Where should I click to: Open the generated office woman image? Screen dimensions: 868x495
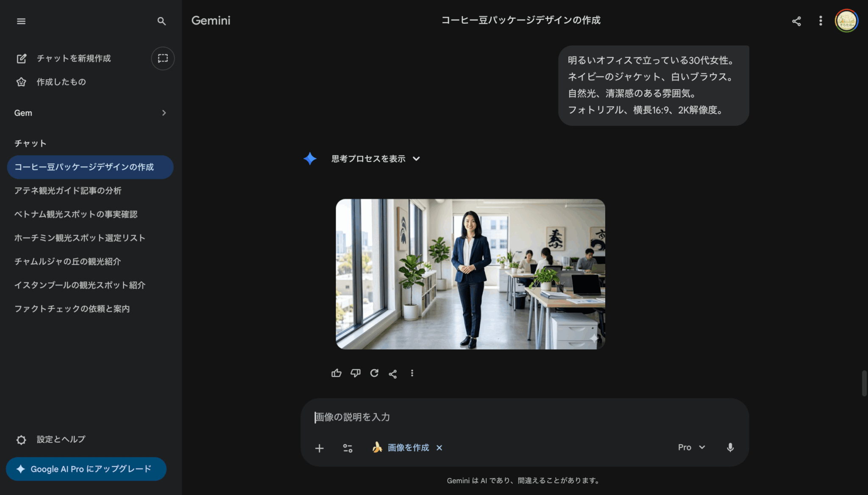click(x=470, y=274)
